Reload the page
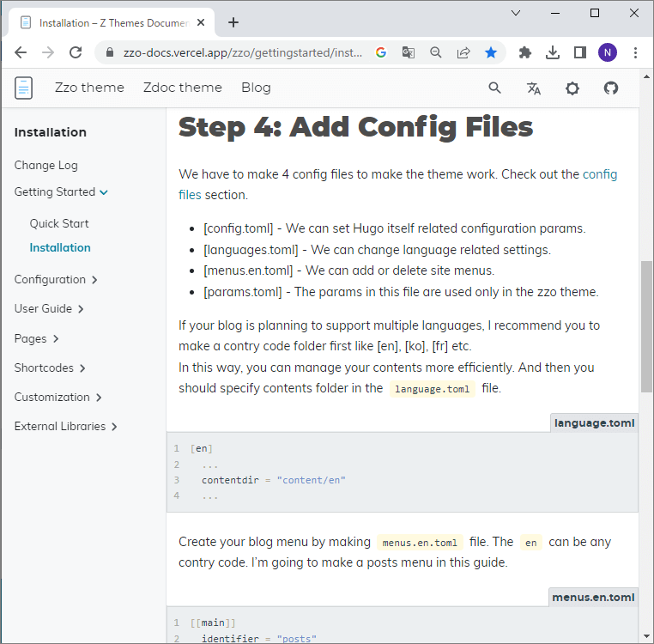The image size is (654, 644). 76,52
